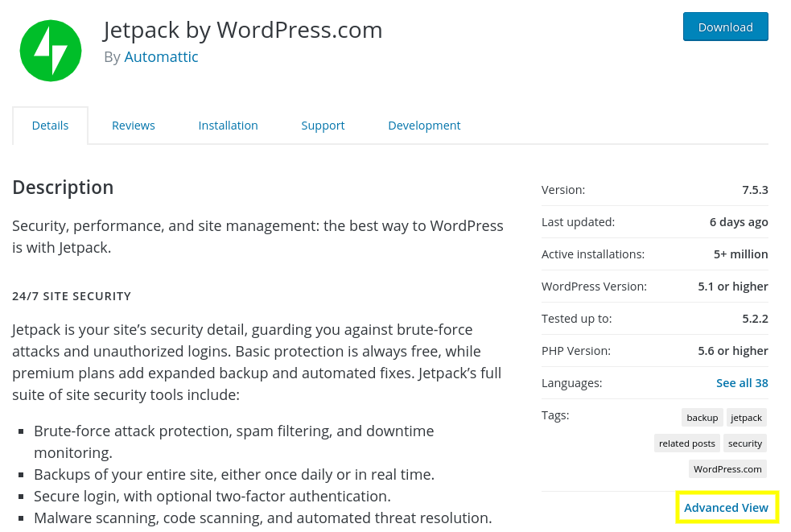Download the Jetpack plugin

pyautogui.click(x=726, y=27)
